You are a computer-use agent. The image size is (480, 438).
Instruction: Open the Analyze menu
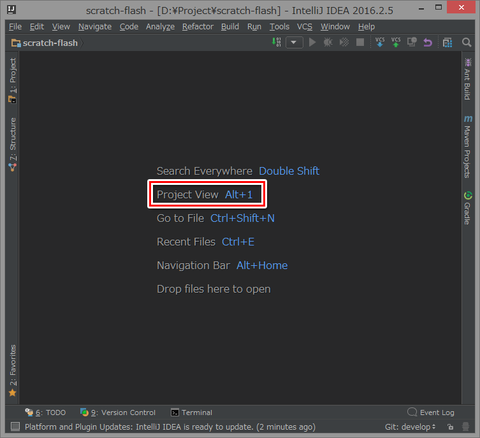pyautogui.click(x=160, y=27)
